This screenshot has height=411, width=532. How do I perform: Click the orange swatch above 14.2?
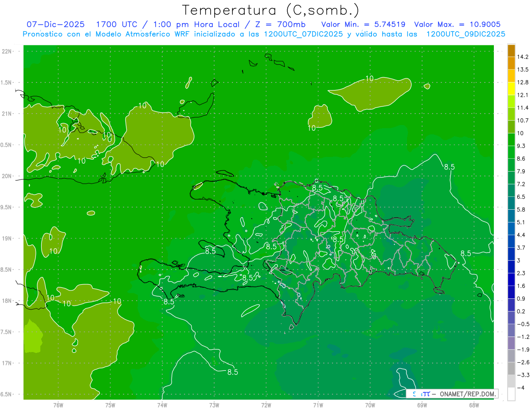pos(511,51)
